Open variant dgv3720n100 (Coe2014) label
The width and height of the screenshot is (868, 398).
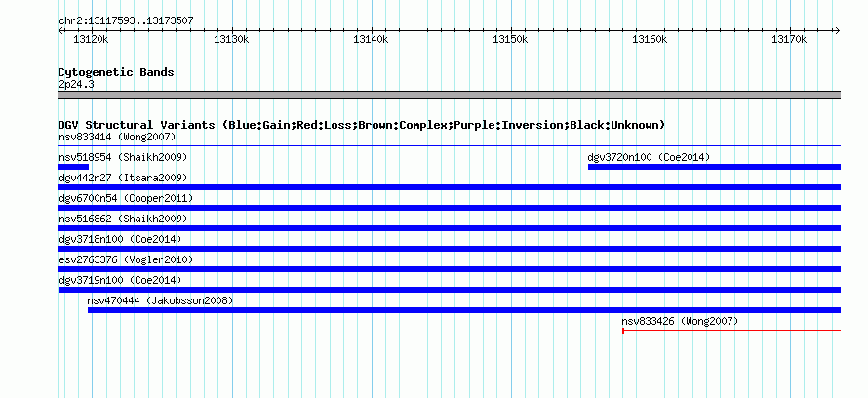pyautogui.click(x=649, y=157)
